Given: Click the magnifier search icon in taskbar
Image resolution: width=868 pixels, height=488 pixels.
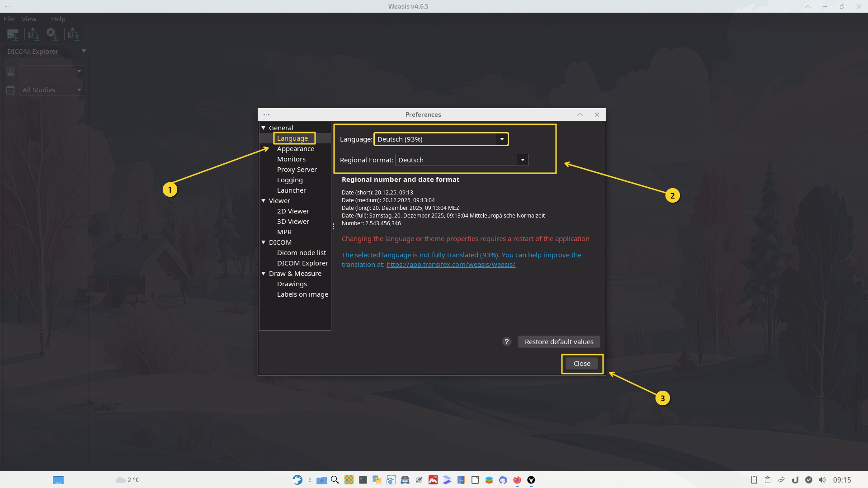Looking at the screenshot, I should point(335,480).
